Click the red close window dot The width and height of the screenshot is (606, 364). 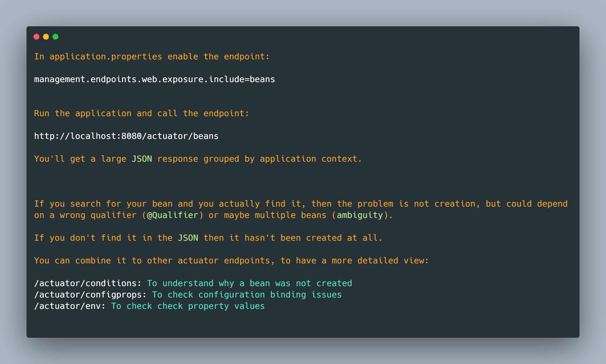[x=36, y=37]
